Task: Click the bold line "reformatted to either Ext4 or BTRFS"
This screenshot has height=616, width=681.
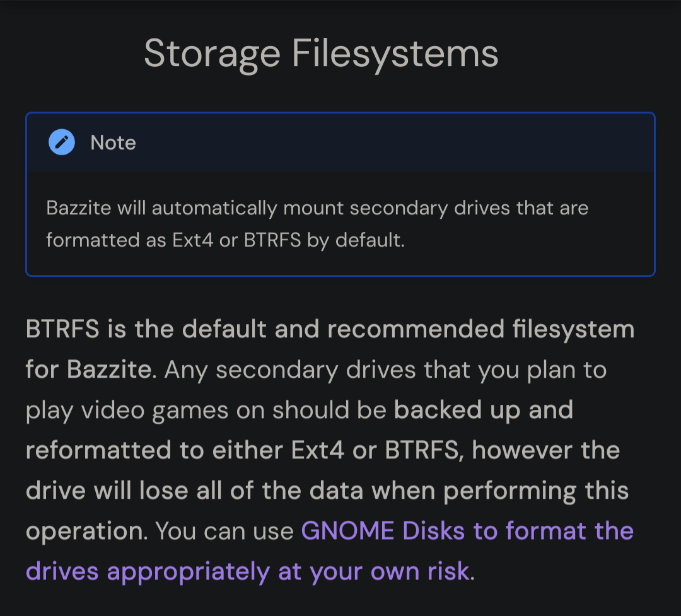Action: tap(242, 450)
